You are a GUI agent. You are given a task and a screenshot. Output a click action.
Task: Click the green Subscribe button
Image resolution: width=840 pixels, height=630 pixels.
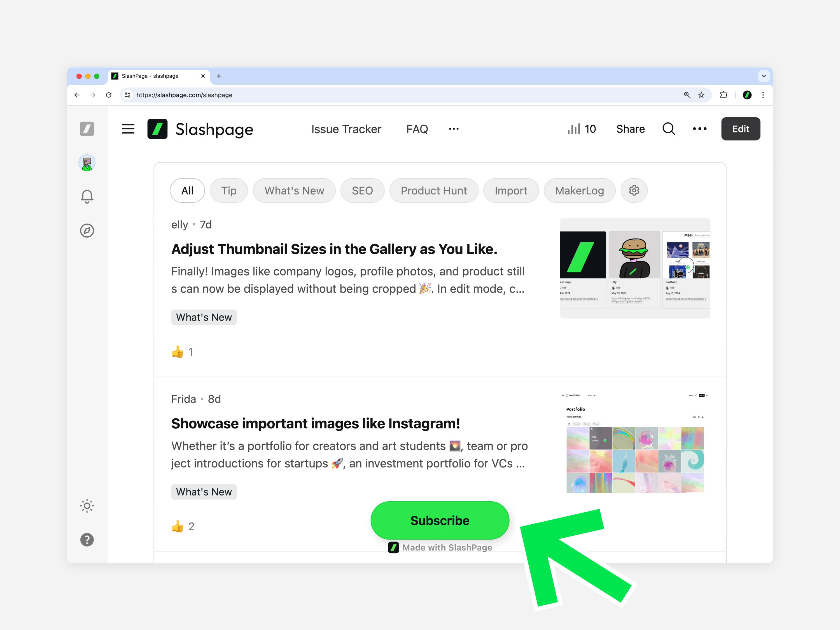tap(440, 520)
